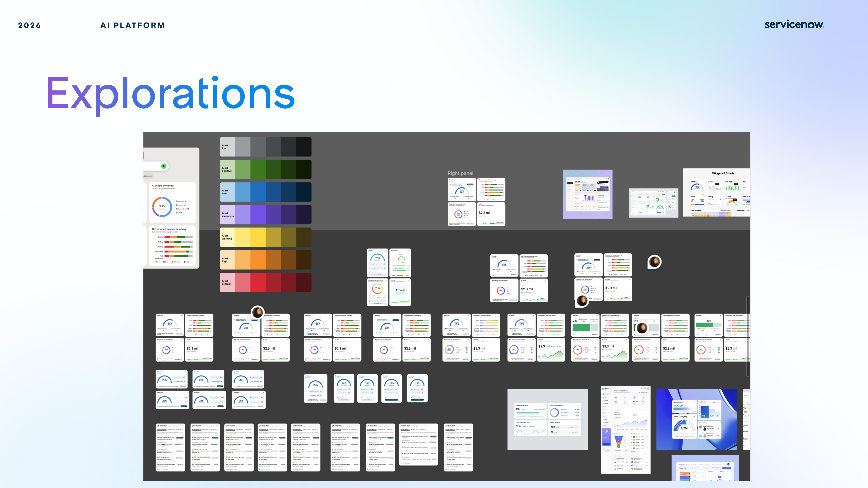Select the Alert info labeled swatch

pos(227,192)
